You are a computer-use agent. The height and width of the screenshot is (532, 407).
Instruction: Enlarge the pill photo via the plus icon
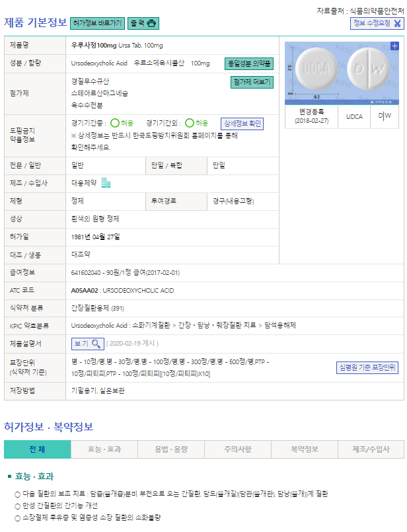tap(394, 46)
